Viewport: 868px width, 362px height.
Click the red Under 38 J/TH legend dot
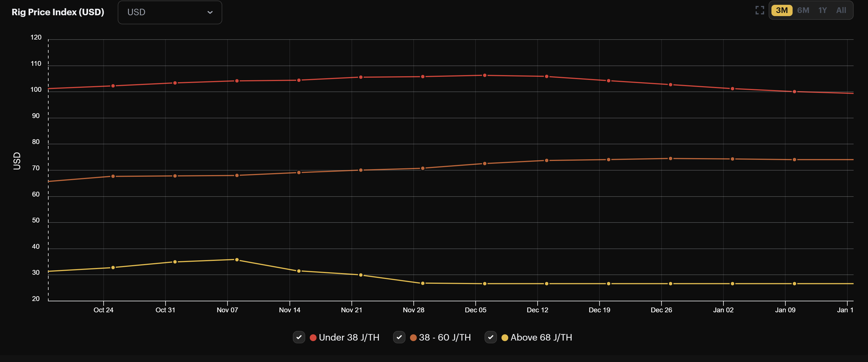[313, 337]
